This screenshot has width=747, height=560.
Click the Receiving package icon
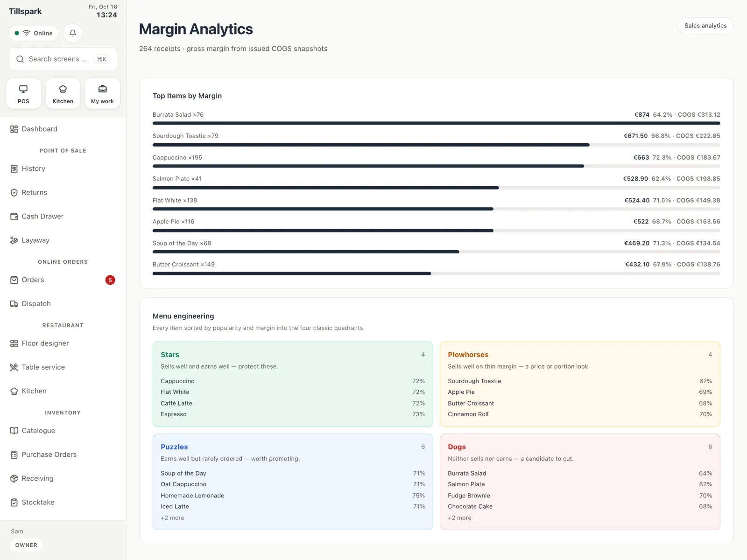[x=14, y=478]
